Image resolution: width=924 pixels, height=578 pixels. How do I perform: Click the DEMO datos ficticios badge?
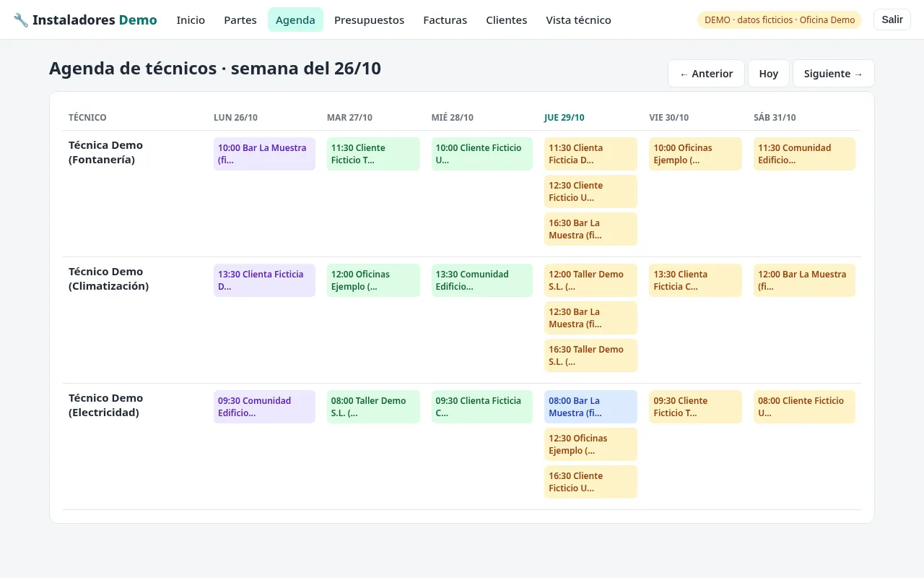click(x=780, y=20)
